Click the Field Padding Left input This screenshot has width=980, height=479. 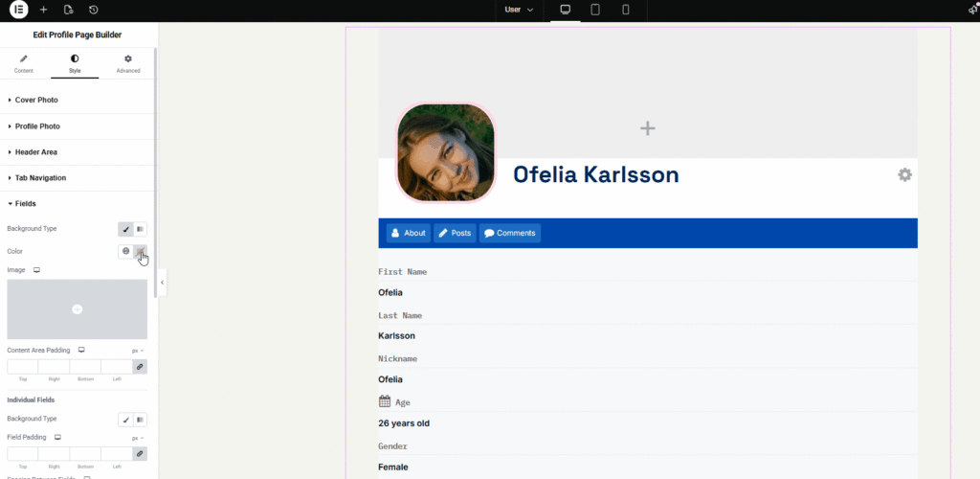click(116, 454)
